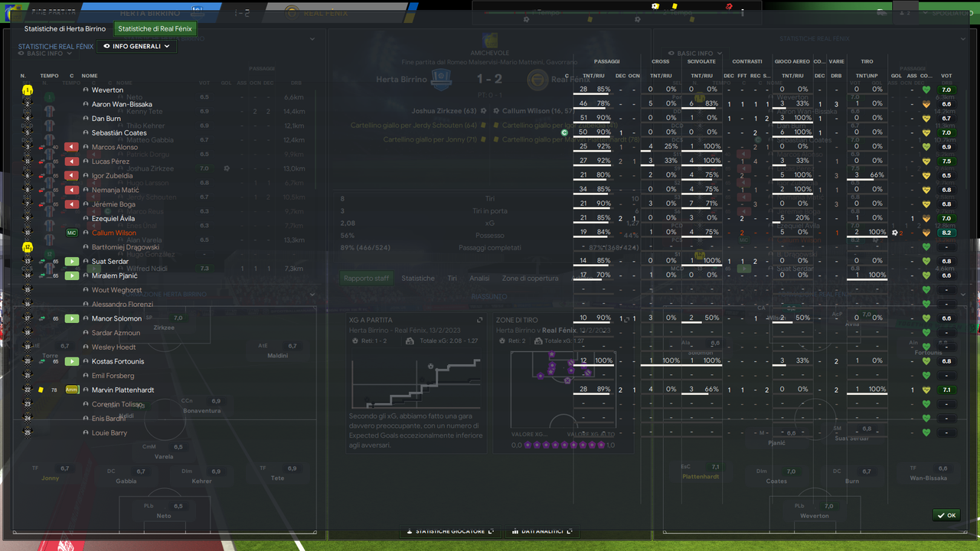Click the GIOCO AEREO column header
This screenshot has width=980, height=551.
point(792,61)
